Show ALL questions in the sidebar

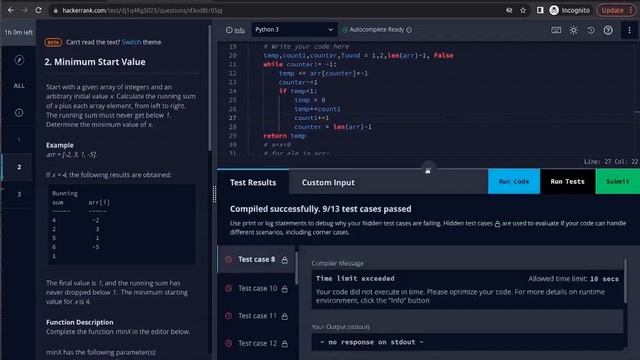click(19, 86)
